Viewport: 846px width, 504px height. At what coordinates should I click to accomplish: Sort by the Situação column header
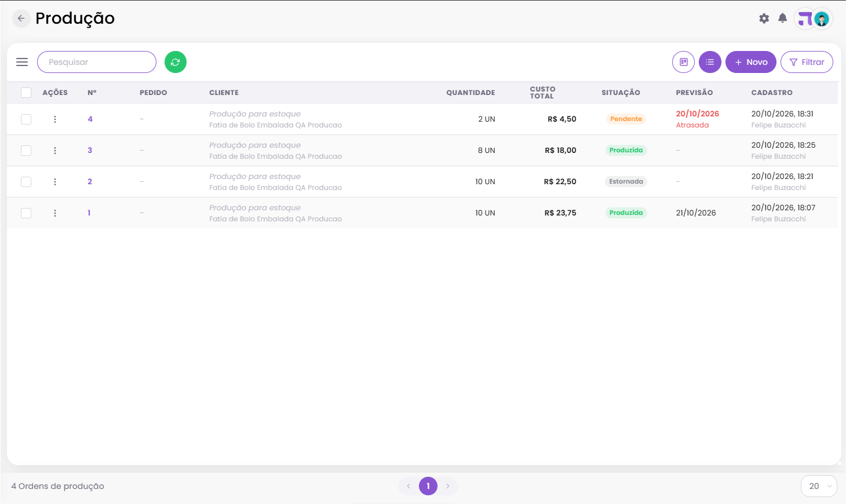[621, 93]
